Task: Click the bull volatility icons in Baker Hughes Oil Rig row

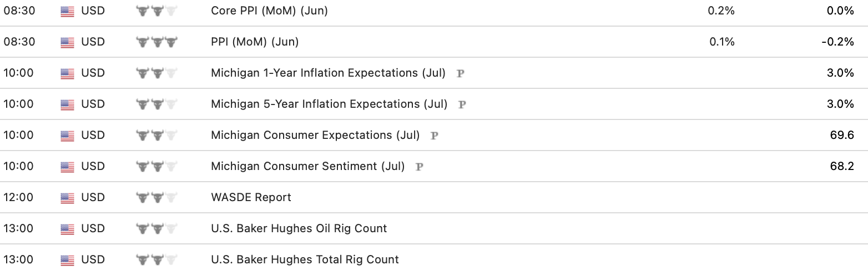Action: 157,228
